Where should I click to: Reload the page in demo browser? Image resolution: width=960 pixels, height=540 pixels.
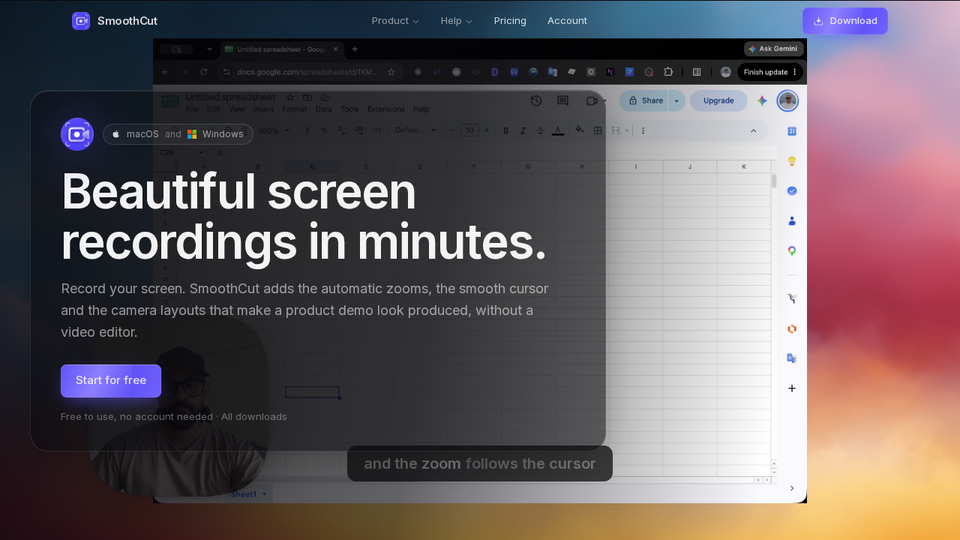coord(203,72)
